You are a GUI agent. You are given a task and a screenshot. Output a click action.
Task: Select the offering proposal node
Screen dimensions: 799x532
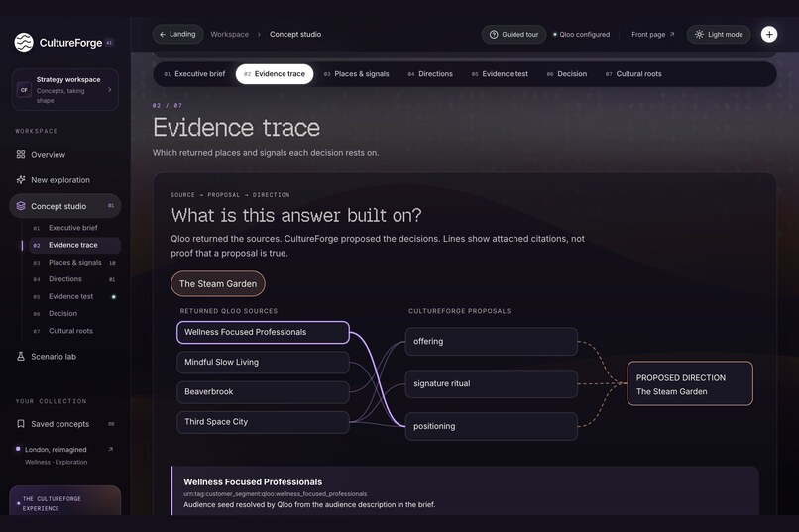[492, 341]
